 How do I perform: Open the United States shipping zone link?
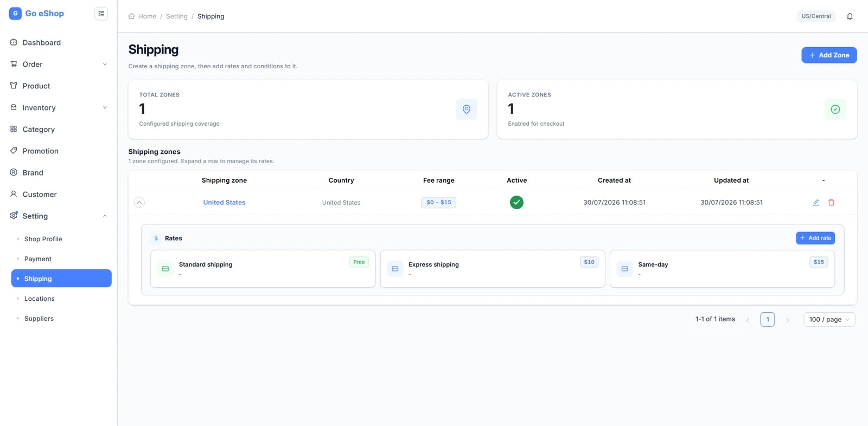click(224, 203)
